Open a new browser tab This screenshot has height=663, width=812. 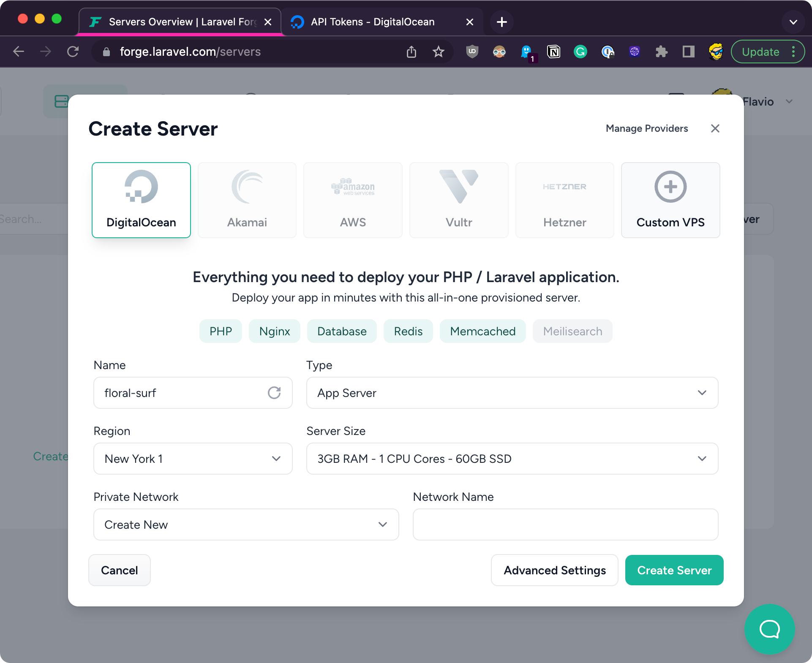(501, 22)
